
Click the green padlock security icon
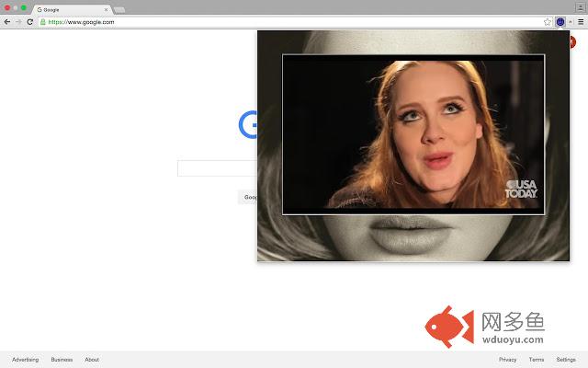pos(43,22)
